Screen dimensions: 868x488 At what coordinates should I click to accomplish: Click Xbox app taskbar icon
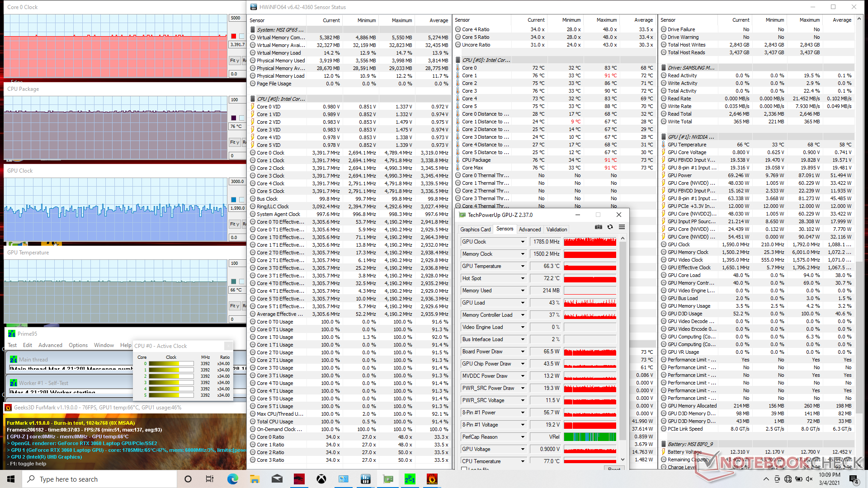pyautogui.click(x=321, y=479)
